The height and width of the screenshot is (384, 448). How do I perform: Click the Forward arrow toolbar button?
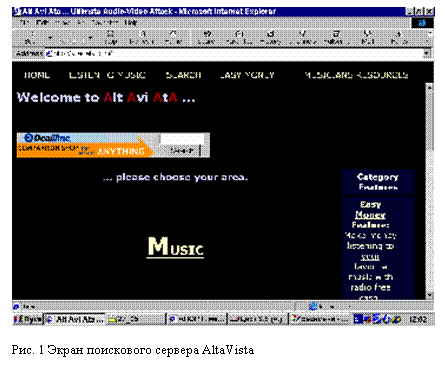click(71, 38)
